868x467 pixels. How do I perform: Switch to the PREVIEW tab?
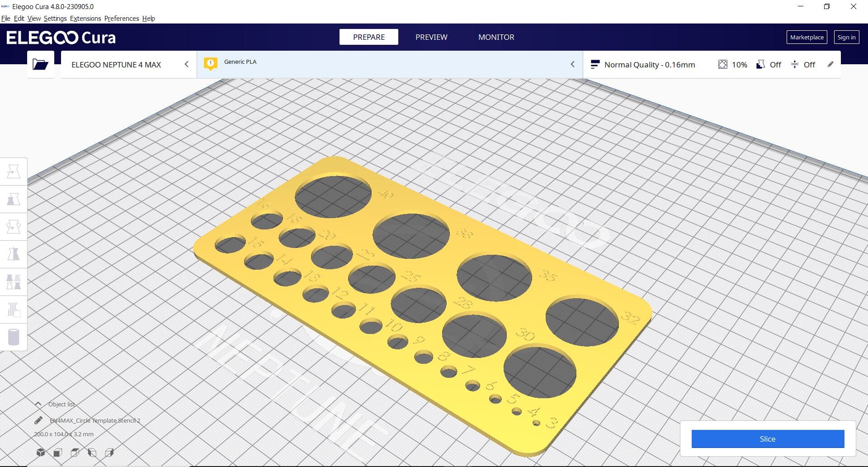[431, 37]
